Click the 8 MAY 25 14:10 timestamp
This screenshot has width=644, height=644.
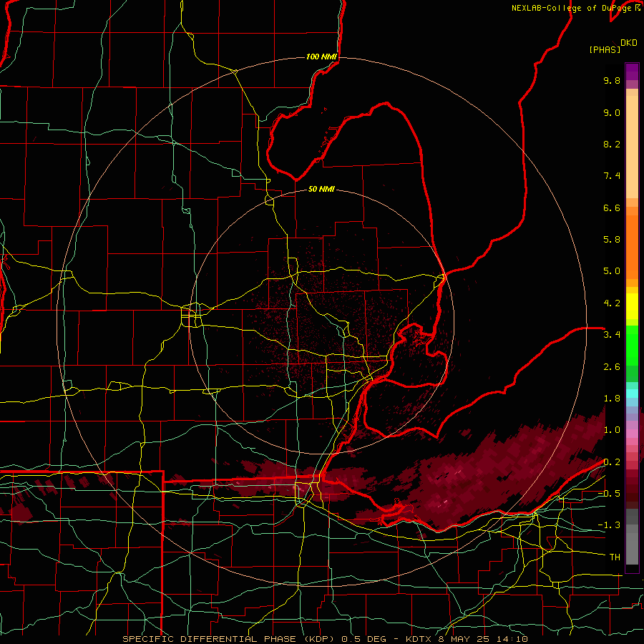coord(483,639)
